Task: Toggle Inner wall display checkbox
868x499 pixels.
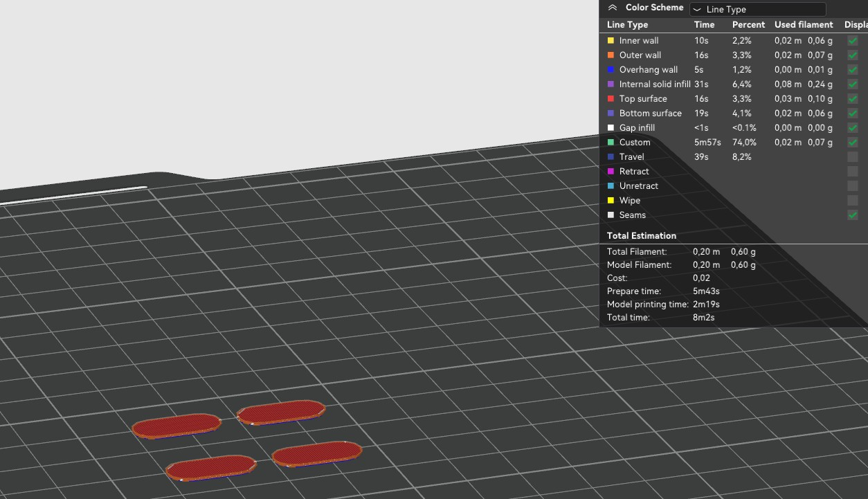Action: (853, 41)
